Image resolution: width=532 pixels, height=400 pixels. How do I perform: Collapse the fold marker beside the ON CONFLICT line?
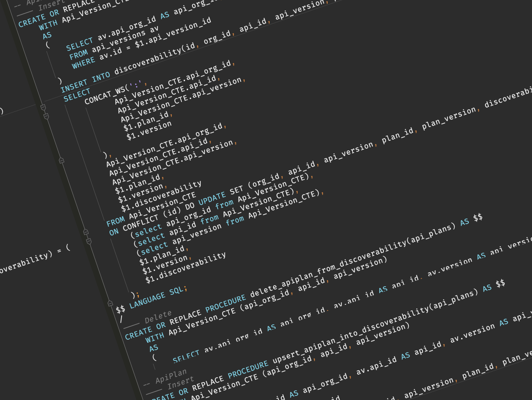coord(89,241)
